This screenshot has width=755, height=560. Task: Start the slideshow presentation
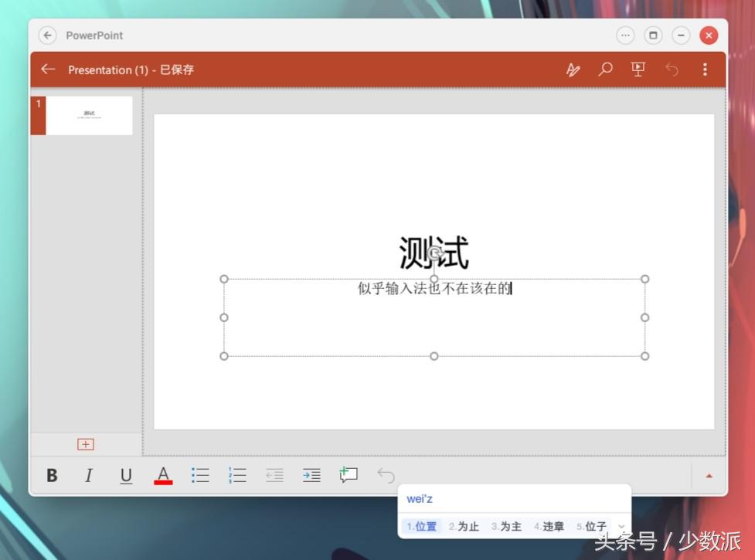(x=638, y=70)
